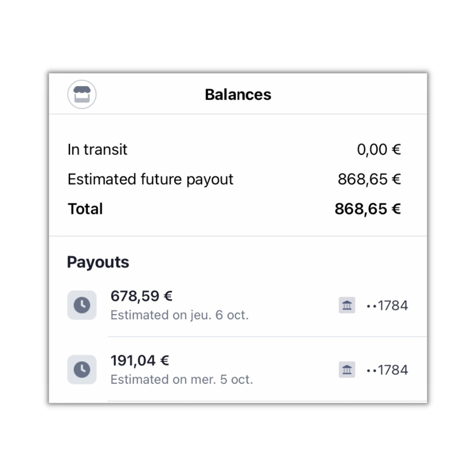
Task: Click the Payouts section heading
Action: coord(98,262)
